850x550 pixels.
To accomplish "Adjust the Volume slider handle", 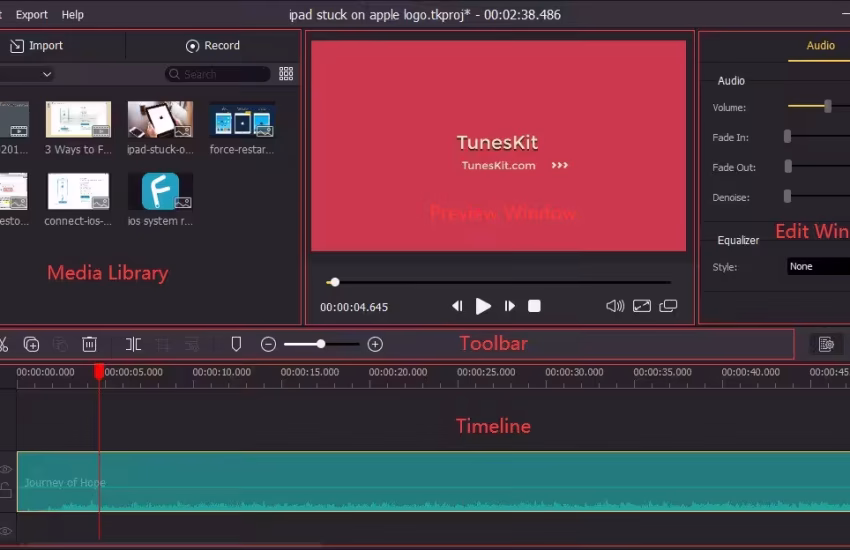I will click(827, 106).
